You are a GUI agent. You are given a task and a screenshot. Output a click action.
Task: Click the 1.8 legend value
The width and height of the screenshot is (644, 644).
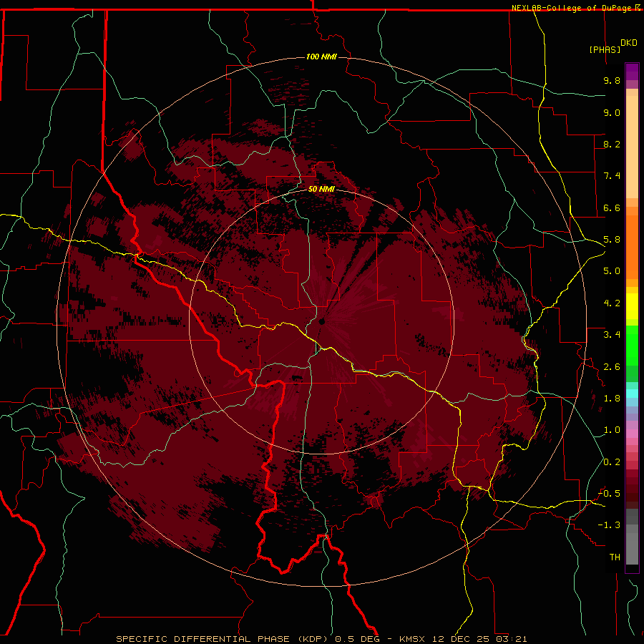point(612,399)
